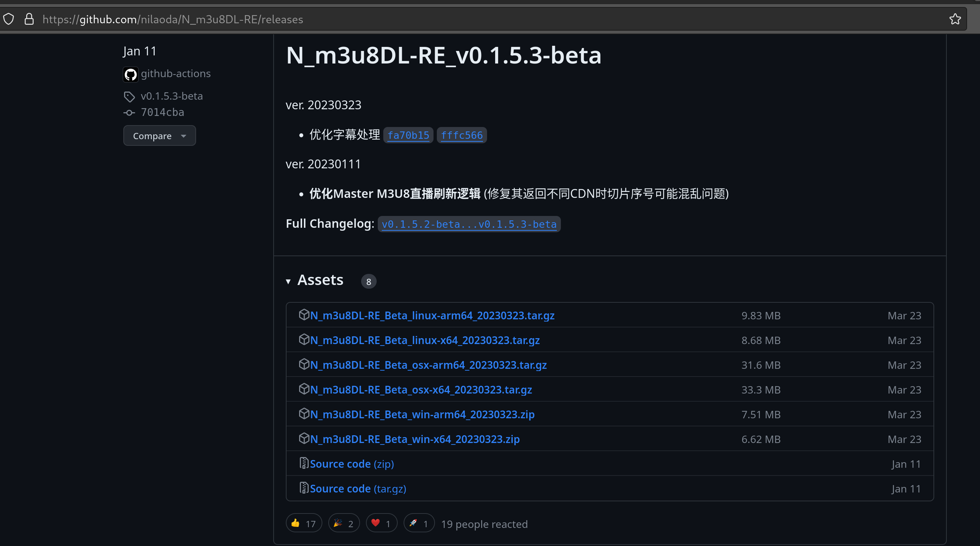Click the tag icon next to v0.1.5.3-beta
This screenshot has height=546, width=980.
pos(129,97)
